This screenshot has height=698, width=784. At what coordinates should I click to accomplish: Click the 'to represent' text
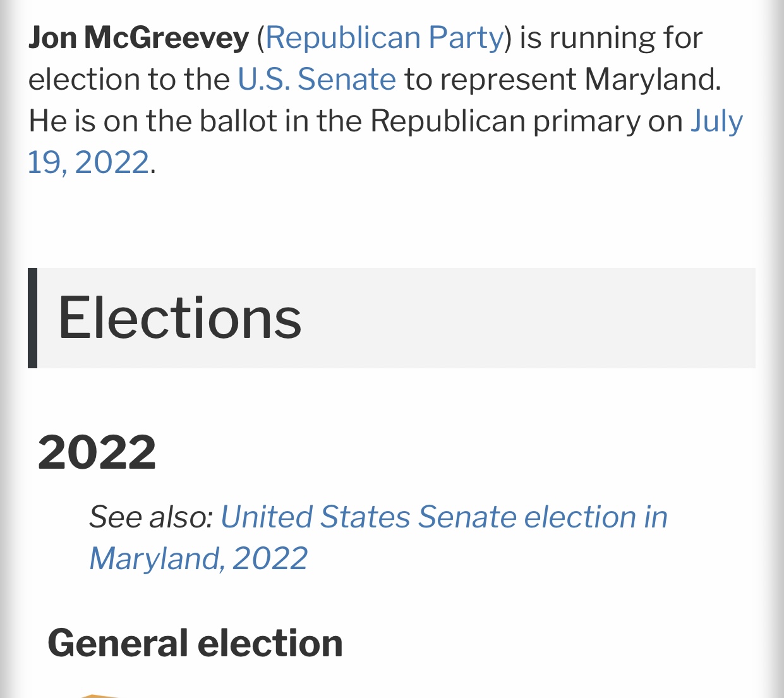click(490, 80)
